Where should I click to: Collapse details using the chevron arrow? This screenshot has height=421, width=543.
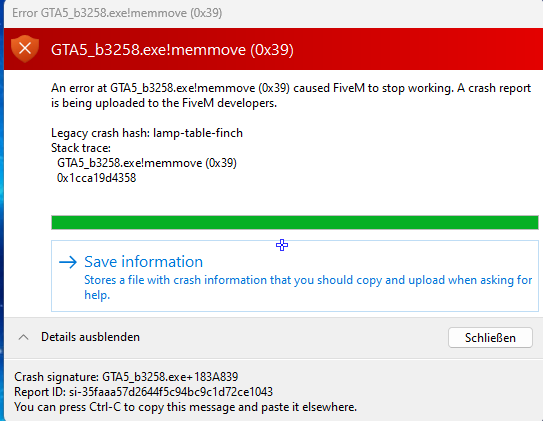[23, 337]
